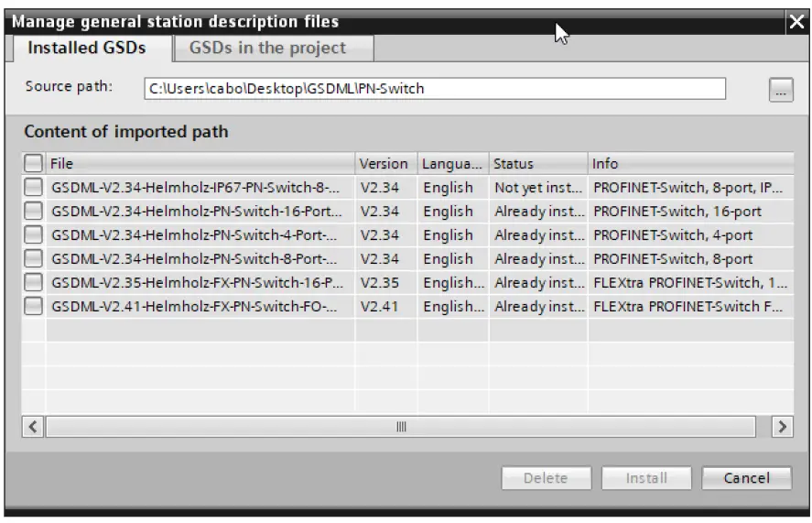Tick the select-all checkbox in the File header
Image resolution: width=812 pixels, height=523 pixels.
point(33,163)
